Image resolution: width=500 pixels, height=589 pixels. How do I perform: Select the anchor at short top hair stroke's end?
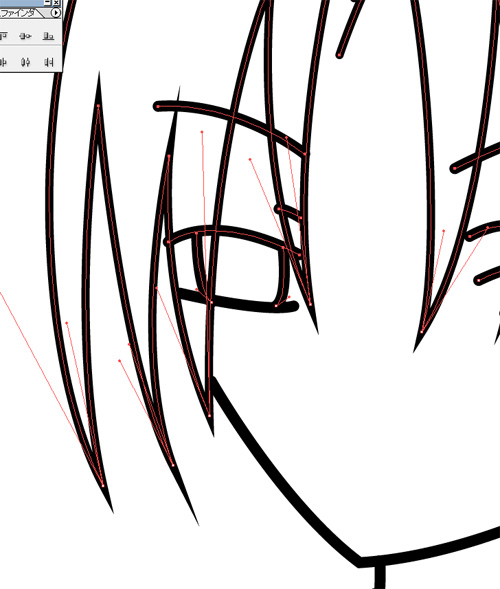click(339, 56)
